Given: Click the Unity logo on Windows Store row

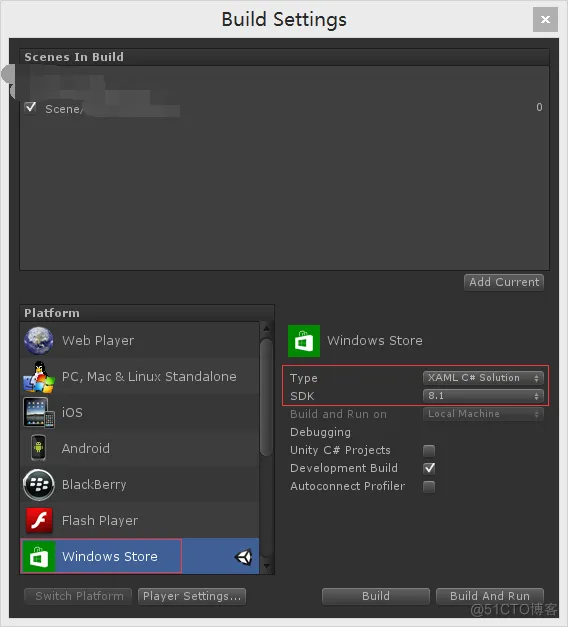Looking at the screenshot, I should 244,557.
